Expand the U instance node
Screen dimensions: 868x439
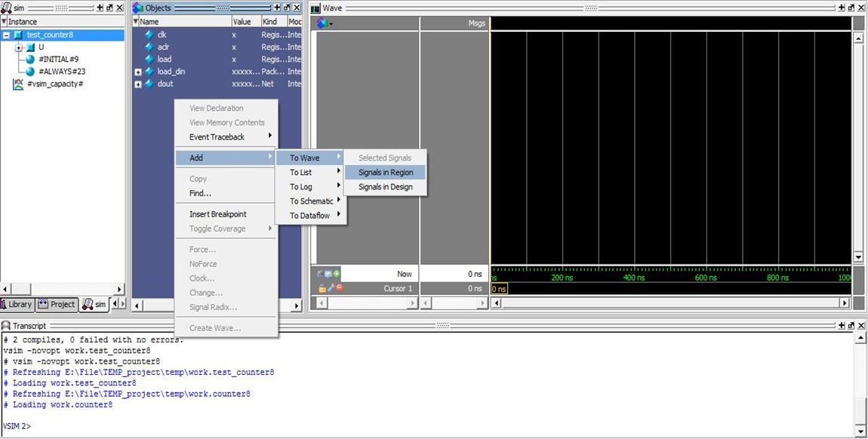pos(19,48)
